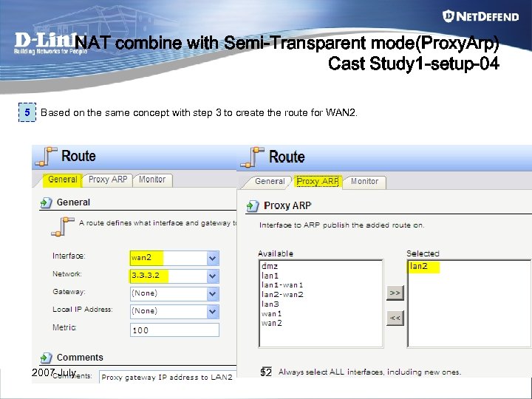The width and height of the screenshot is (532, 399).
Task: Select dmz in the Available list
Action: pos(270,266)
